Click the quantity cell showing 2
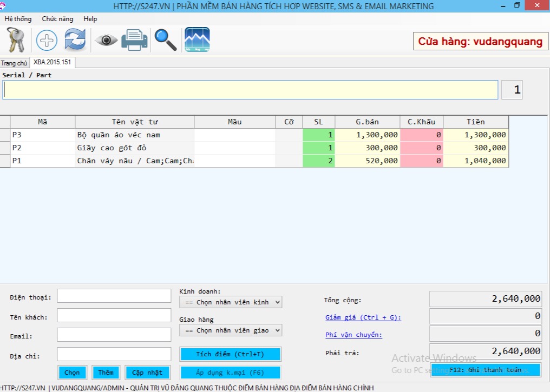The image size is (550, 392). point(318,161)
